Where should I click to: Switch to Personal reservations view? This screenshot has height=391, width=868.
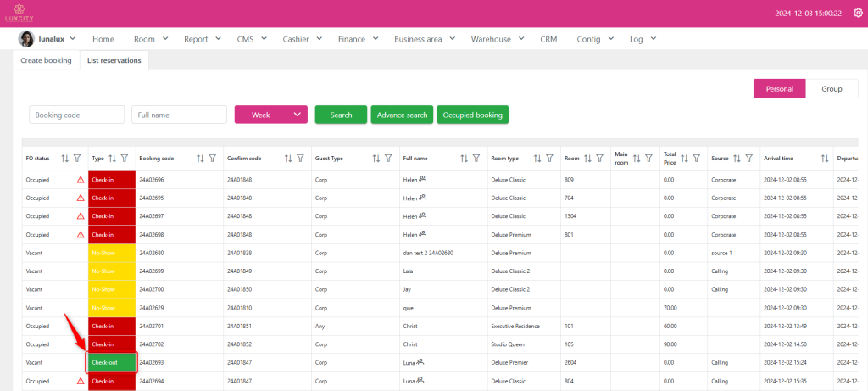779,89
